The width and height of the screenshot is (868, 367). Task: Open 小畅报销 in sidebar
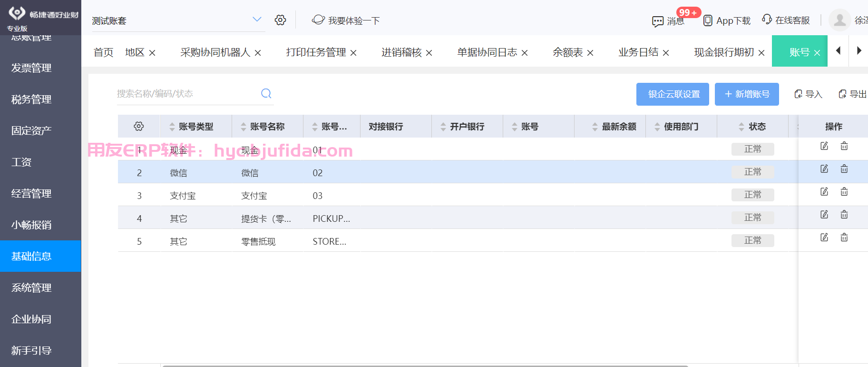pyautogui.click(x=40, y=225)
